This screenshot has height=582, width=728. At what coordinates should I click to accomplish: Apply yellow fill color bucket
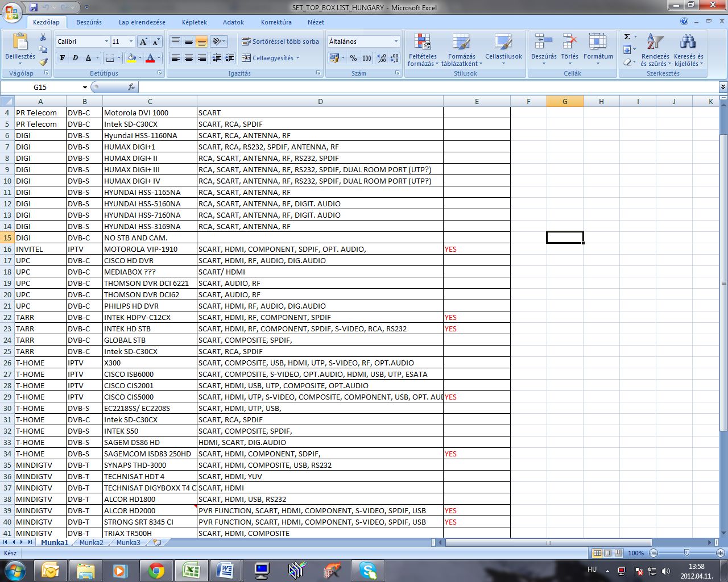click(x=132, y=58)
